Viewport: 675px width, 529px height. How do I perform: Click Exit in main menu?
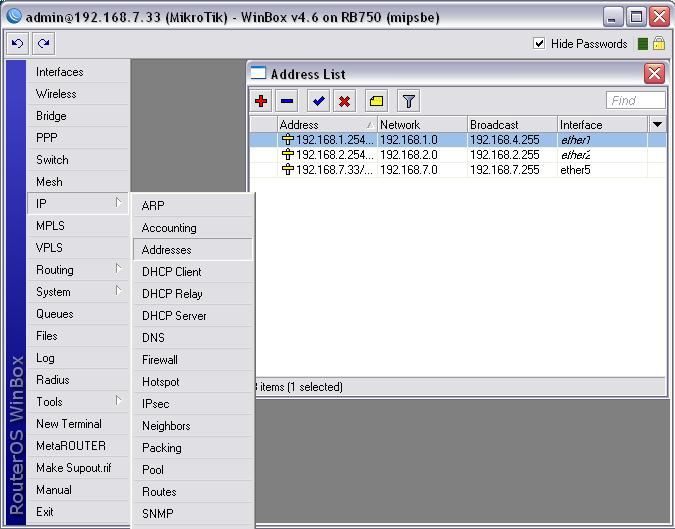pos(78,511)
